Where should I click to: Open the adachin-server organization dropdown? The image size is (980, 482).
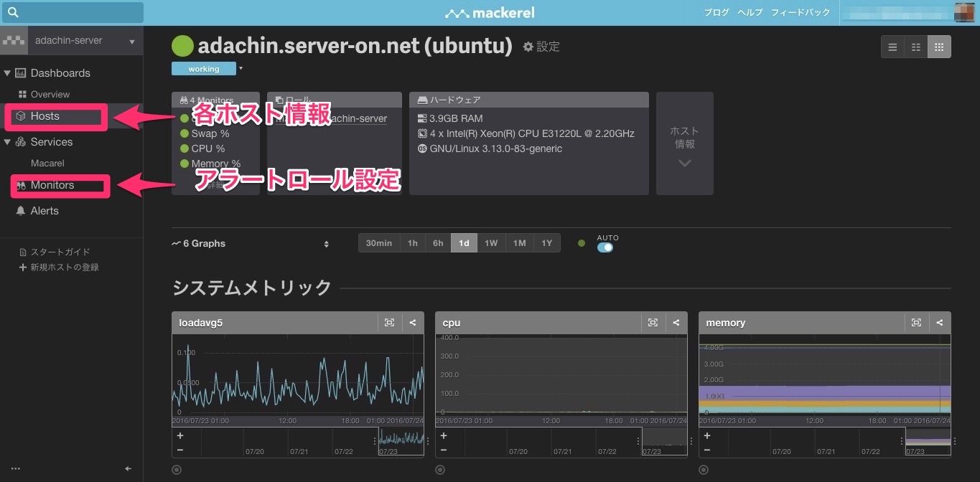coord(132,41)
